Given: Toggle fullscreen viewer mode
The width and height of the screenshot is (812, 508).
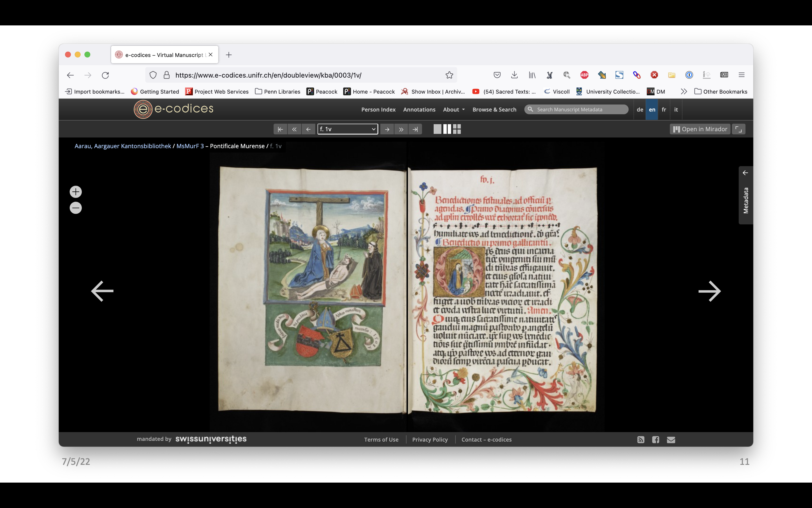Looking at the screenshot, I should pyautogui.click(x=738, y=129).
